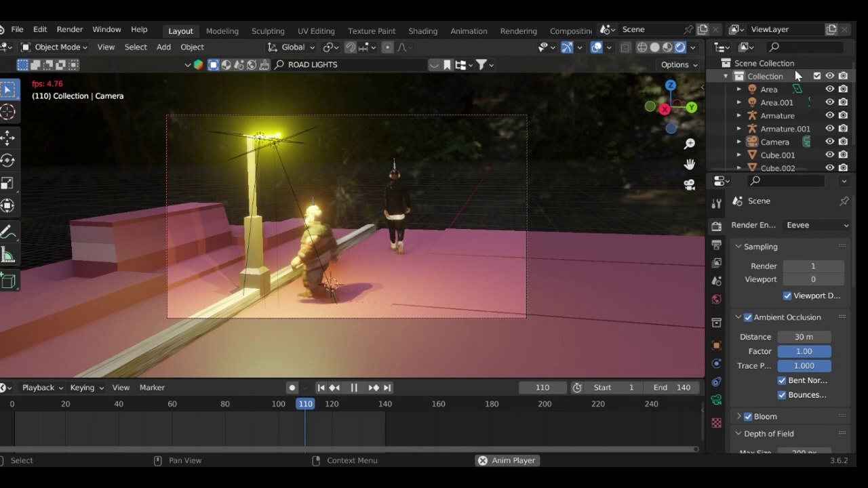Open viewport Options dropdown
868x488 pixels.
click(x=679, y=65)
